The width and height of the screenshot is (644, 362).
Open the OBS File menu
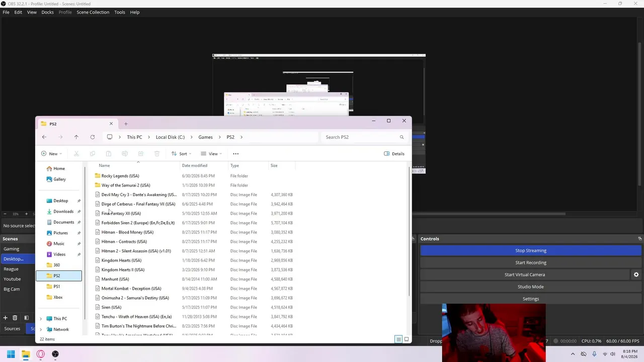click(6, 12)
